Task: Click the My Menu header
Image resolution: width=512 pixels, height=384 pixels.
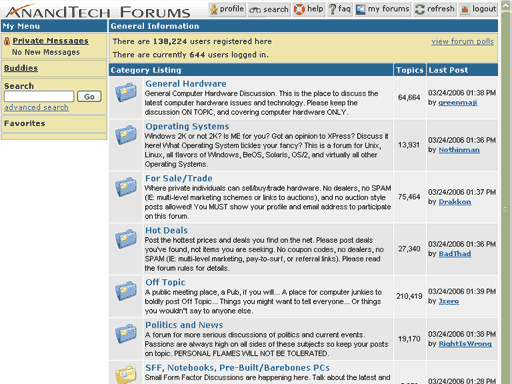Action: tap(54, 26)
